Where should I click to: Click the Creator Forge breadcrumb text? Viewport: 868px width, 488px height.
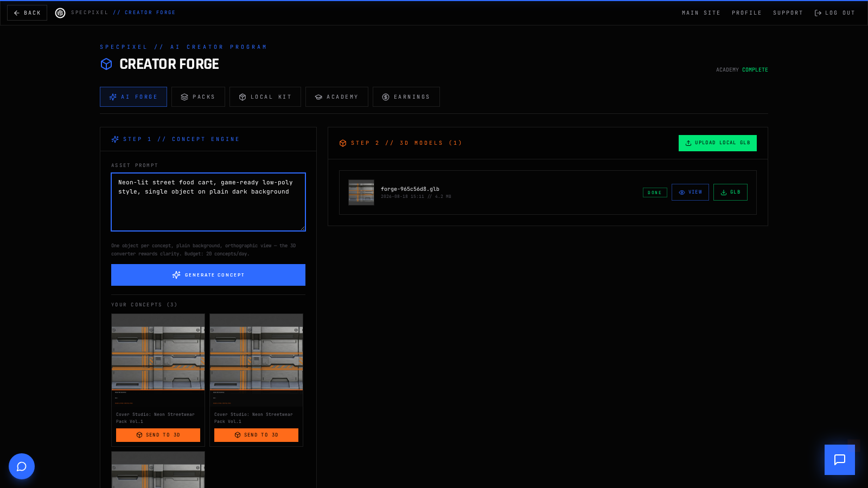point(150,12)
